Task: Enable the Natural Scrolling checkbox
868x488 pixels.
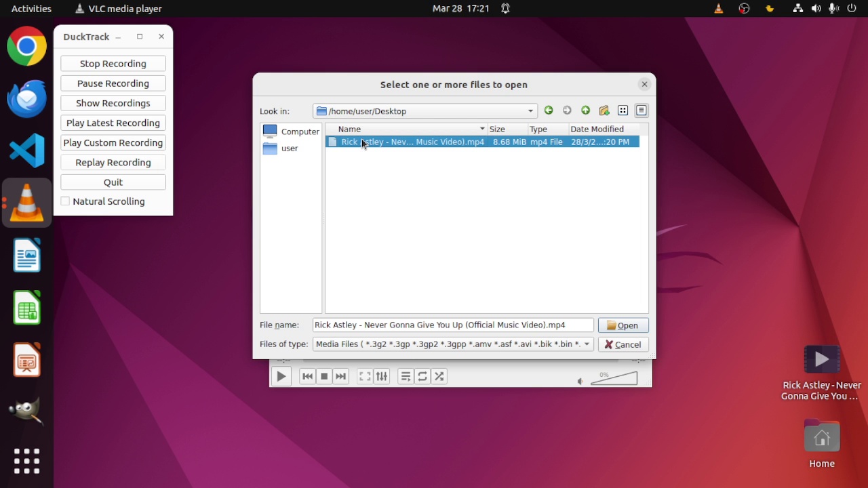Action: click(65, 201)
